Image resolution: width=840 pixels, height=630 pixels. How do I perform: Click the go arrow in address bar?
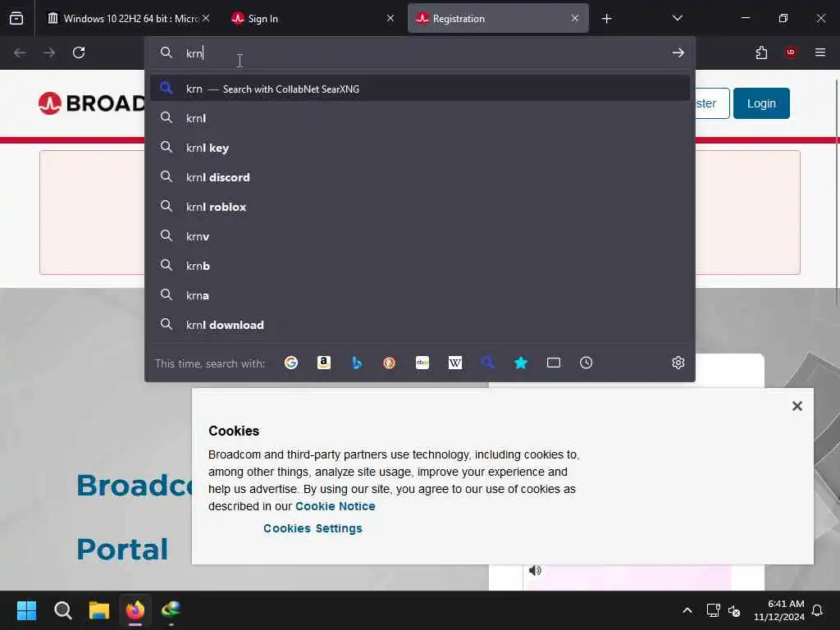pos(678,52)
